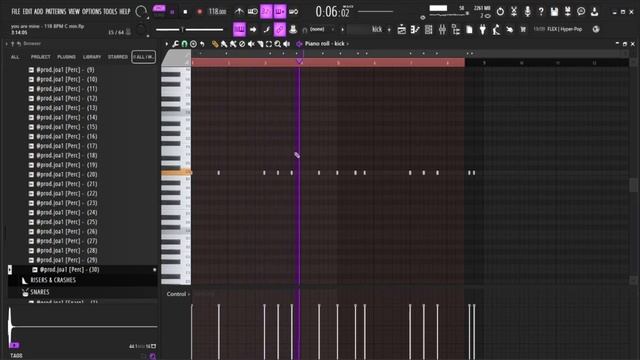This screenshot has width=640, height=360.
Task: Open piano roll wrench tools menu
Action: tap(176, 44)
